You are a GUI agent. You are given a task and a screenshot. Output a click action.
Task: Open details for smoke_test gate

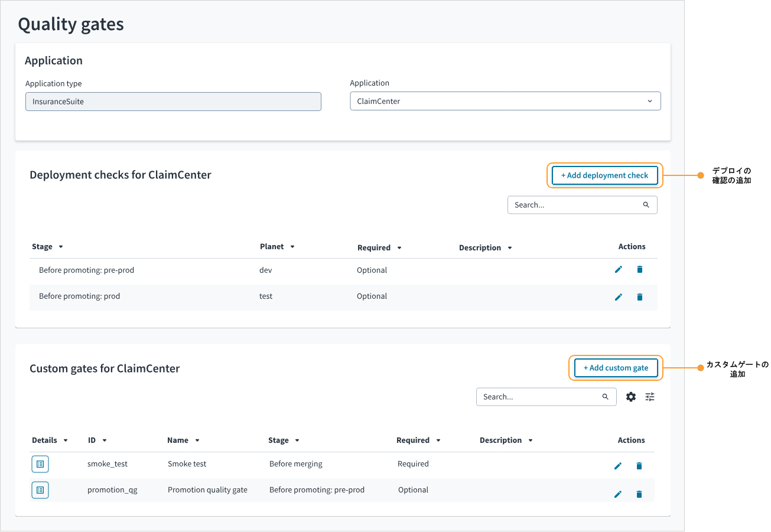[40, 465]
